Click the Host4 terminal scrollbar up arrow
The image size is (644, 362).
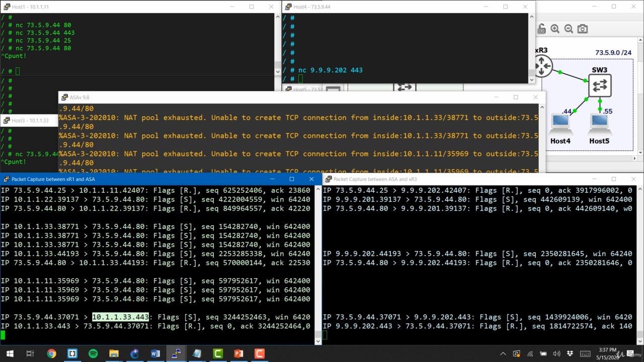pyautogui.click(x=532, y=17)
